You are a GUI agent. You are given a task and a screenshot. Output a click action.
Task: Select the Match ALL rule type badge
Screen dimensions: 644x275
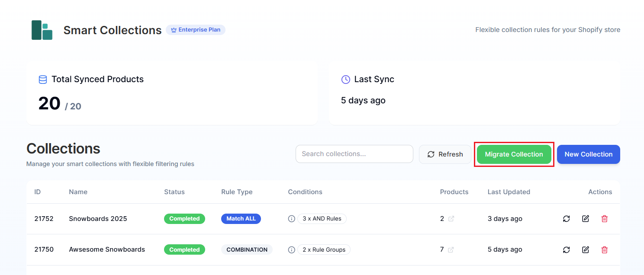[x=241, y=219]
